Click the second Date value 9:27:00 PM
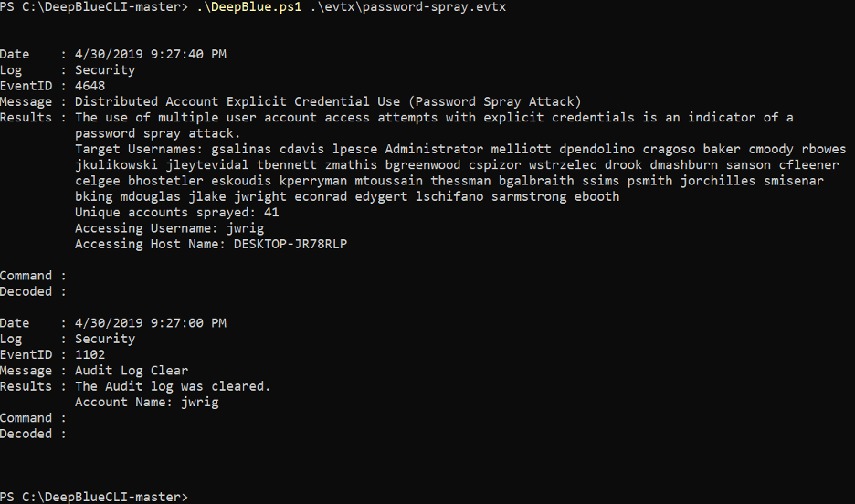This screenshot has height=504, width=855. pyautogui.click(x=151, y=323)
